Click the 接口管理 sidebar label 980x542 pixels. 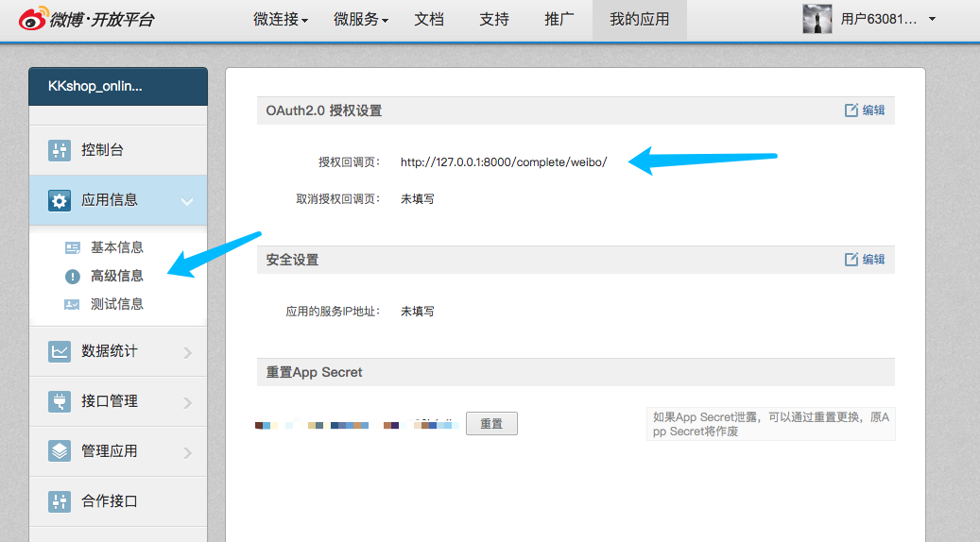[110, 401]
